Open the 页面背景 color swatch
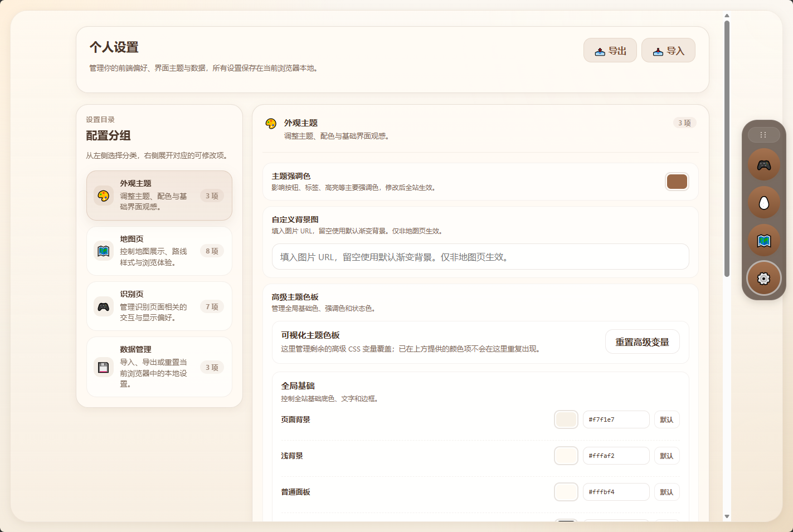 click(566, 419)
